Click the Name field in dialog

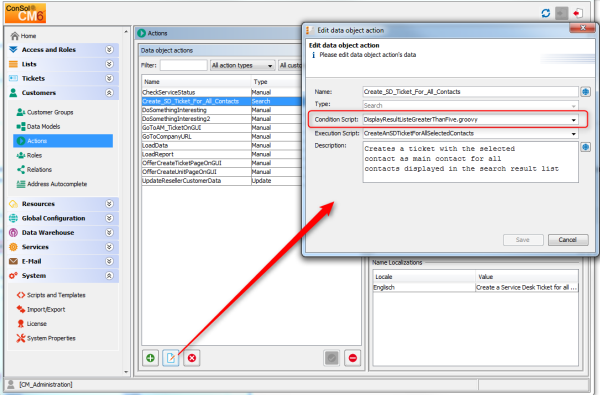470,92
